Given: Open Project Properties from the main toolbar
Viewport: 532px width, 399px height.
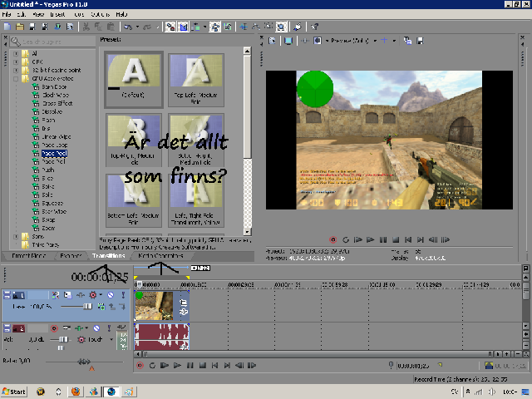Looking at the screenshot, I should pyautogui.click(x=70, y=27).
